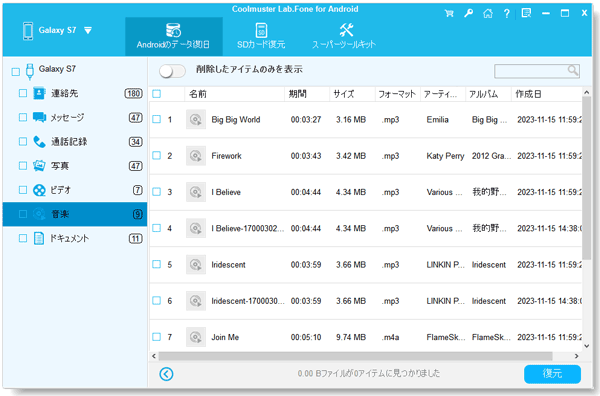Go to the home icon
The image size is (600, 396).
[488, 13]
